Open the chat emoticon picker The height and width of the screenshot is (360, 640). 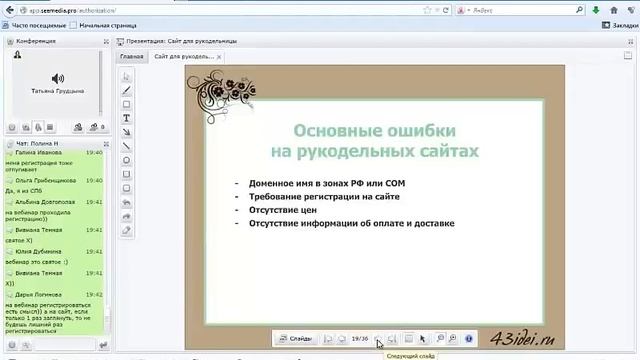click(12, 345)
